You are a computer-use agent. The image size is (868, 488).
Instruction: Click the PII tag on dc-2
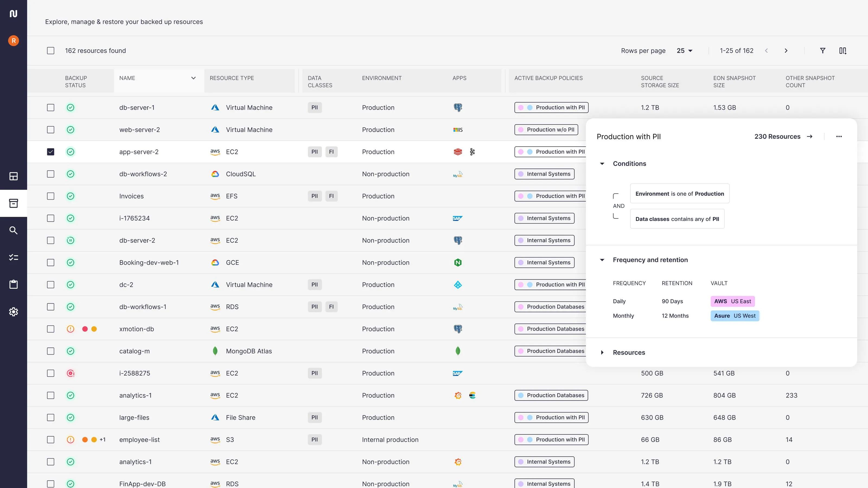314,285
